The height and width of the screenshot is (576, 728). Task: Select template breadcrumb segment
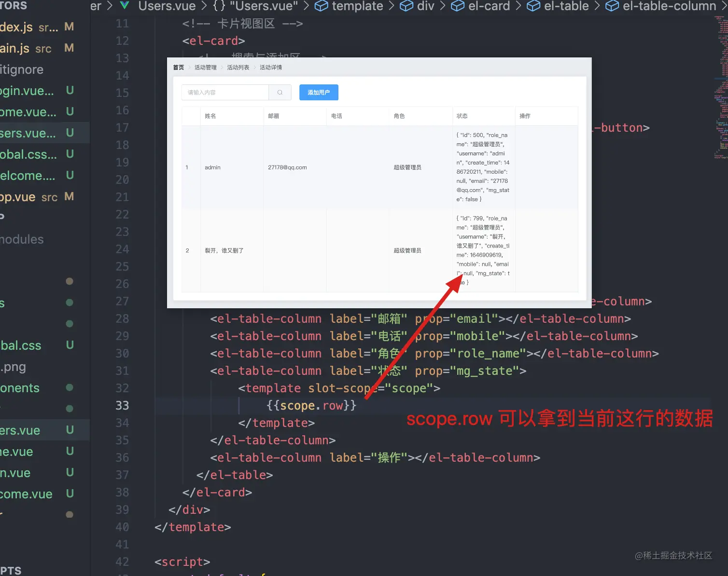coord(357,6)
